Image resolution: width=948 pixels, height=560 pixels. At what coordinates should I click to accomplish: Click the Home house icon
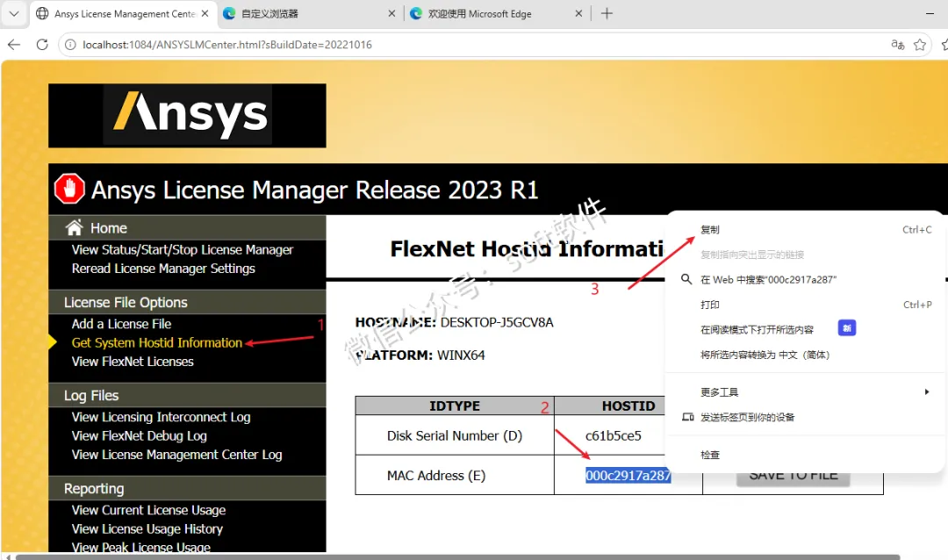75,227
